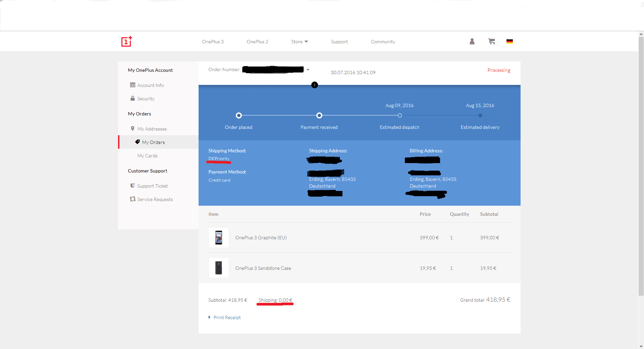The image size is (644, 349).
Task: Open Security settings with lock icon
Action: [146, 99]
